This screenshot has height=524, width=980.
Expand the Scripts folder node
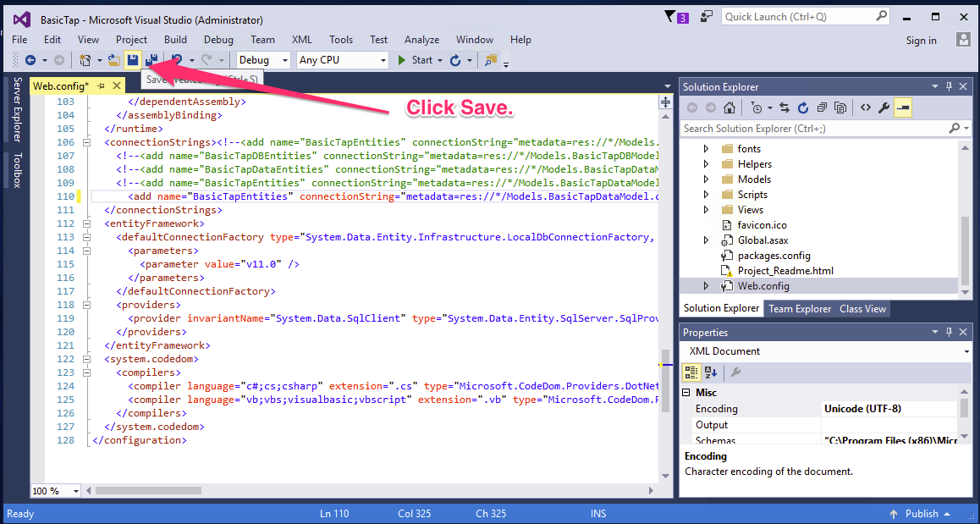(x=706, y=195)
